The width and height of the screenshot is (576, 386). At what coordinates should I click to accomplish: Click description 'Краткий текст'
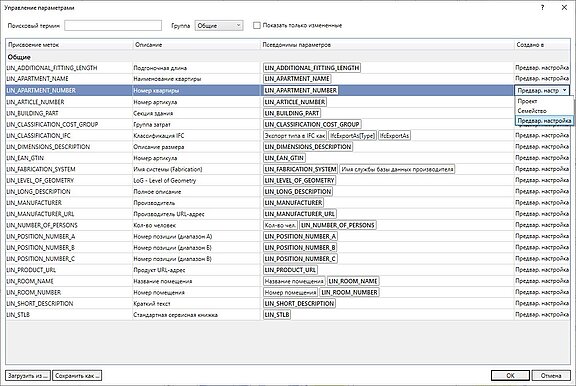pyautogui.click(x=152, y=304)
